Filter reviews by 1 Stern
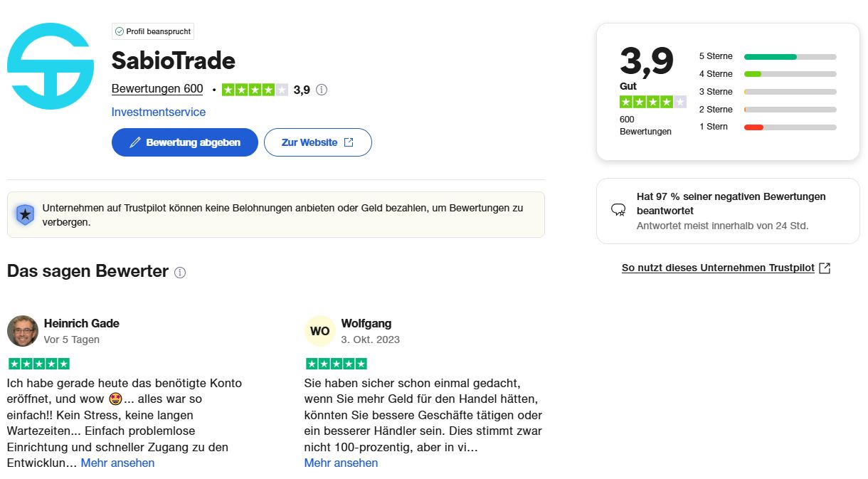Screen dimensions: 868x479 tap(767, 127)
